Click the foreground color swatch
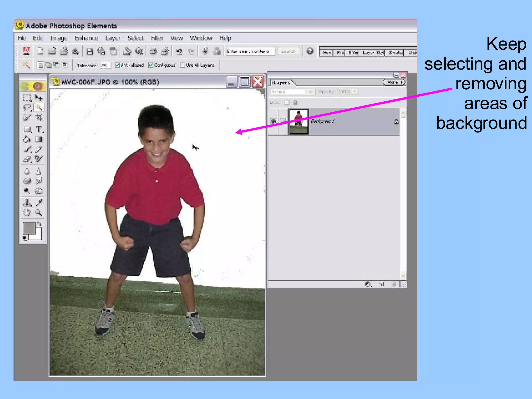This screenshot has width=532, height=399. coord(29,228)
